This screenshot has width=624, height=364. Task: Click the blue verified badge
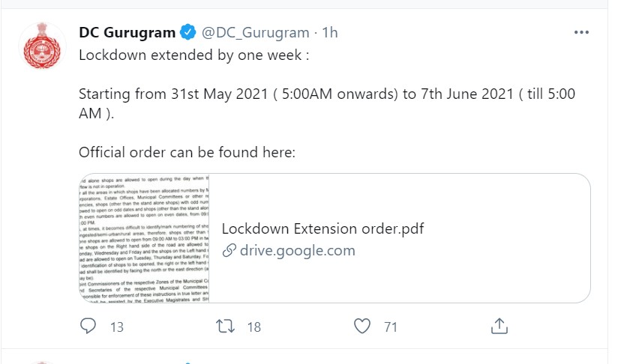coord(188,32)
